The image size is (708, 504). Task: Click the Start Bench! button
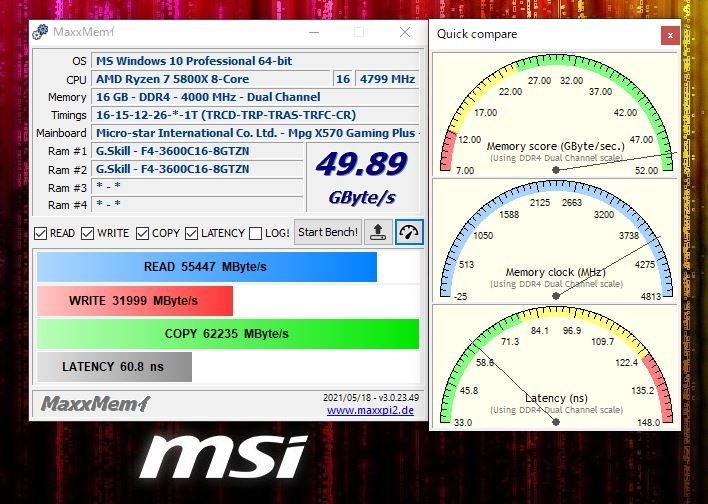pos(328,232)
